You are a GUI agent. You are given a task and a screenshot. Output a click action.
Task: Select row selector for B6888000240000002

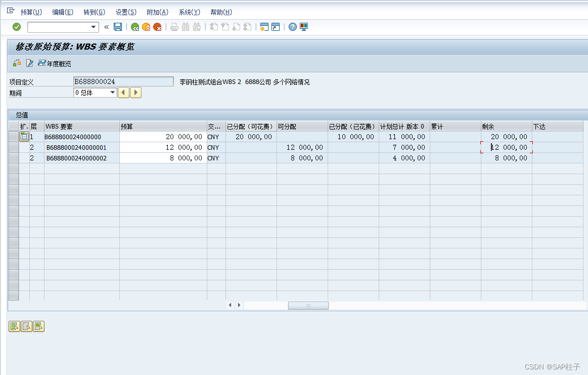14,158
